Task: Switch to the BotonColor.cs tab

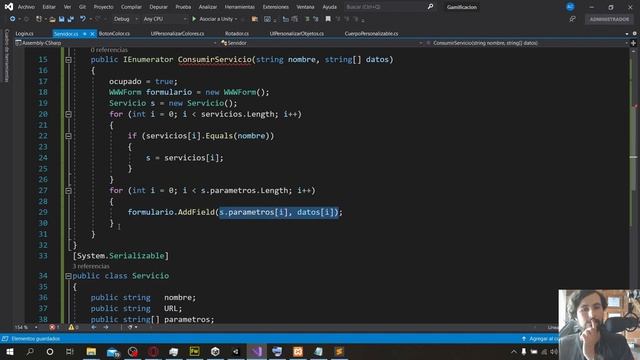Action: [x=114, y=34]
